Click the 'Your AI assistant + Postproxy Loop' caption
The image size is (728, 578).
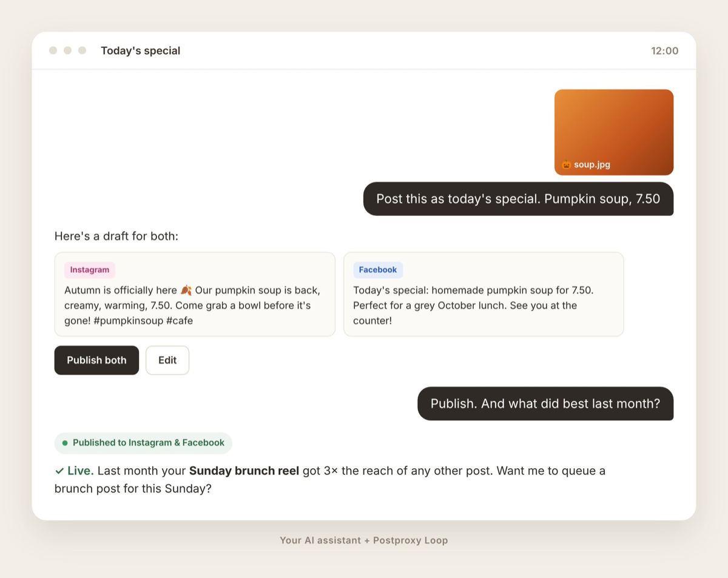pyautogui.click(x=364, y=540)
